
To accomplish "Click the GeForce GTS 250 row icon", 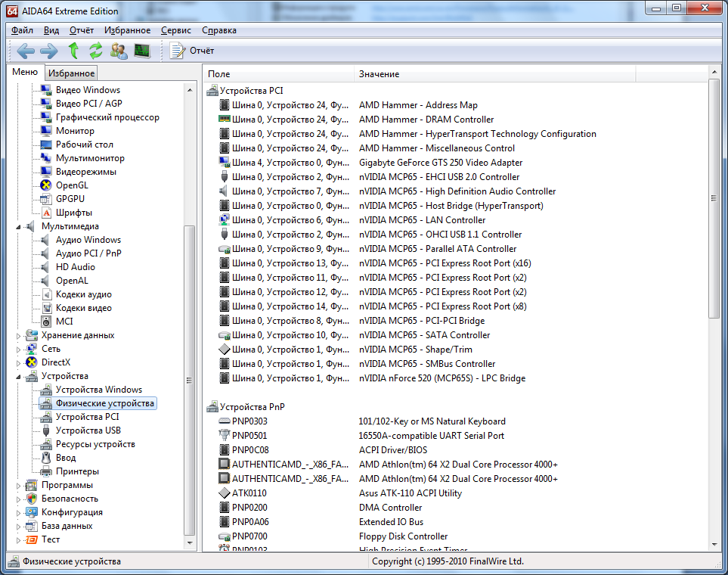I will pos(225,162).
